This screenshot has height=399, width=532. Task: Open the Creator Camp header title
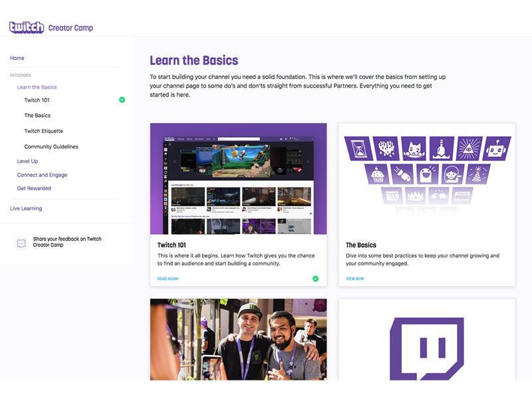pyautogui.click(x=70, y=28)
